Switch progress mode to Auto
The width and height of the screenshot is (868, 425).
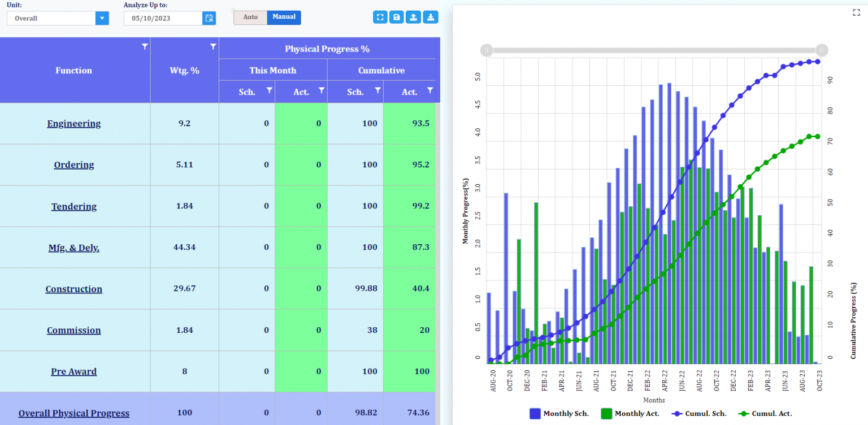(x=249, y=18)
